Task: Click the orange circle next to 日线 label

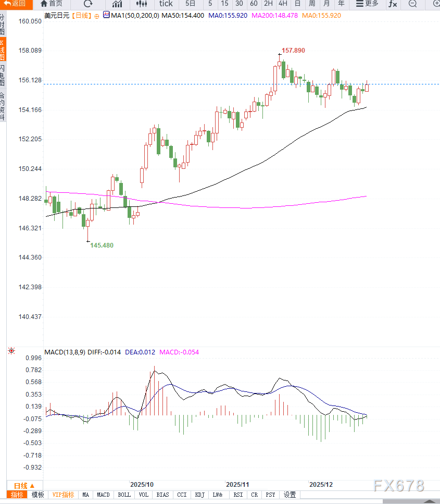Action: (x=96, y=16)
